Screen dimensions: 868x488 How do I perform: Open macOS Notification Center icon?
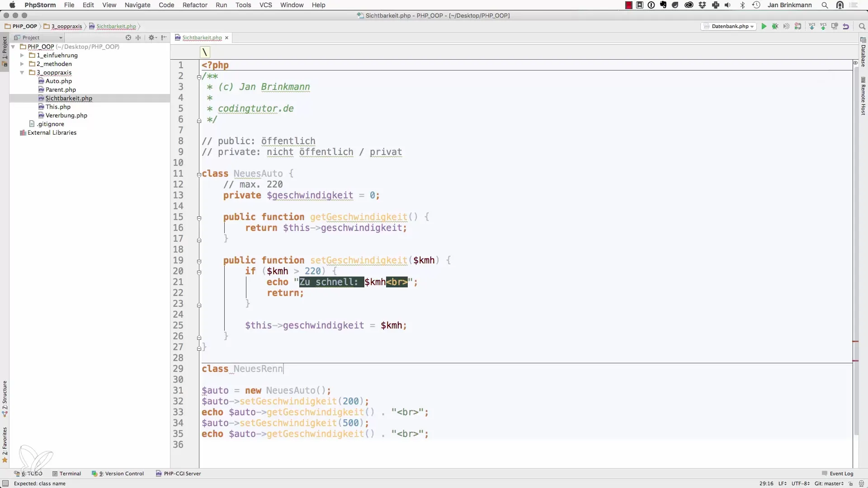coord(854,5)
